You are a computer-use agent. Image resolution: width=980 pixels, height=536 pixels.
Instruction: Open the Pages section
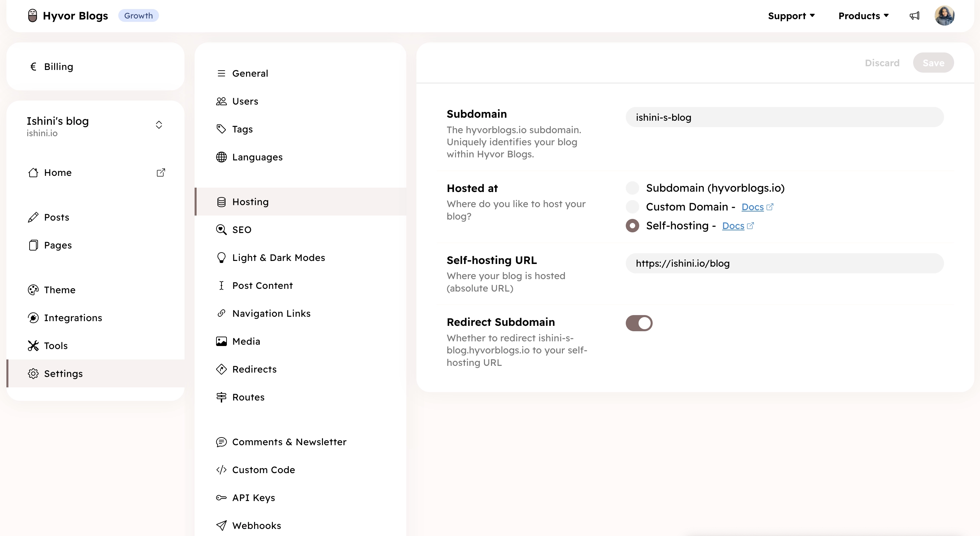(95, 245)
